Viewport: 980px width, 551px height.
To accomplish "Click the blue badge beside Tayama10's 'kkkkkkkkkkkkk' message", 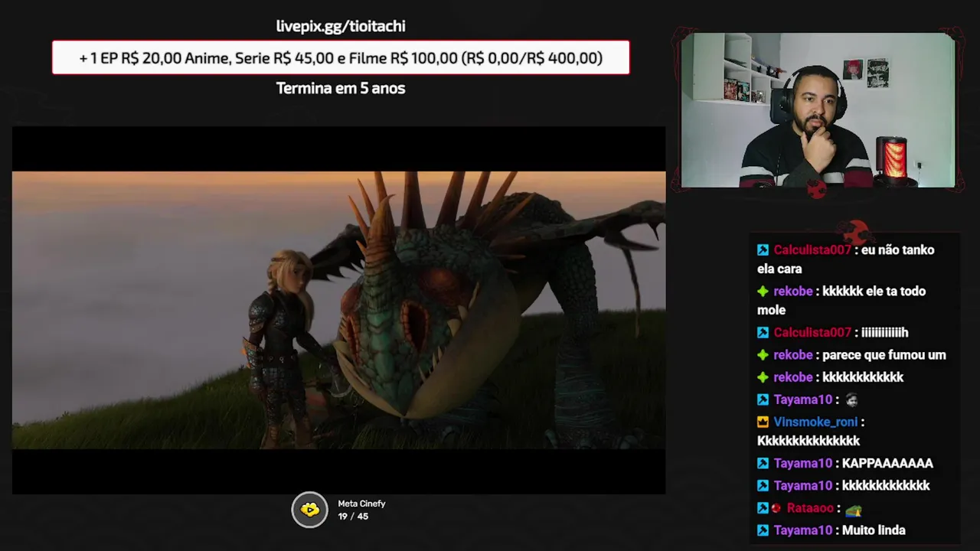I will 763,485.
